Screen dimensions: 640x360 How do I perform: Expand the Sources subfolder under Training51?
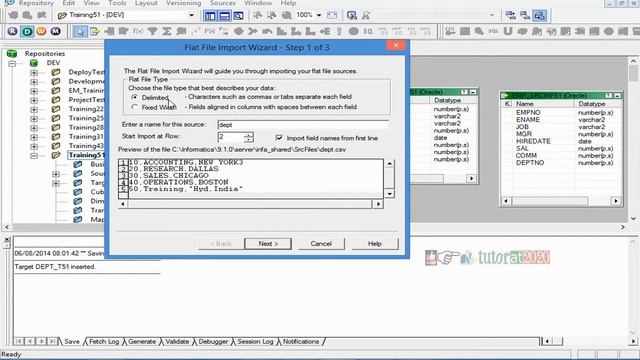56,174
